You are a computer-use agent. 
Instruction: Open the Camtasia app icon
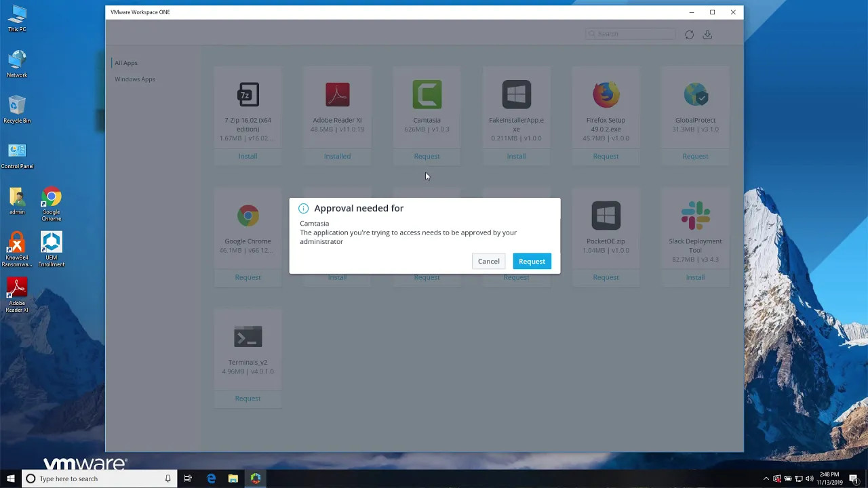(x=427, y=94)
